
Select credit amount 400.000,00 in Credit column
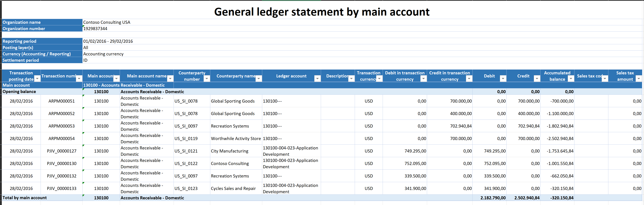pyautogui.click(x=524, y=114)
